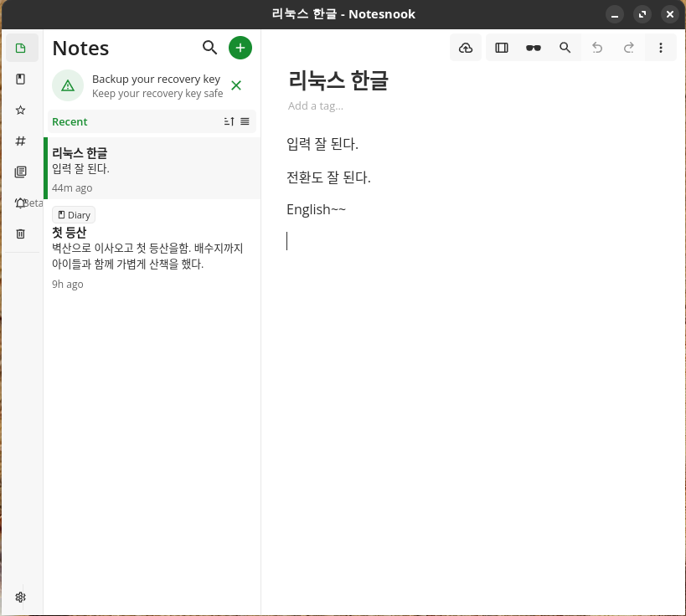Click the line 전환도 잘 된다. in editor

[328, 177]
